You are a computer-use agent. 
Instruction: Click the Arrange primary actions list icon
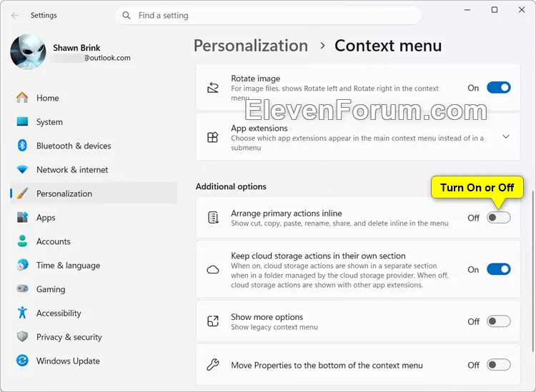(x=213, y=218)
